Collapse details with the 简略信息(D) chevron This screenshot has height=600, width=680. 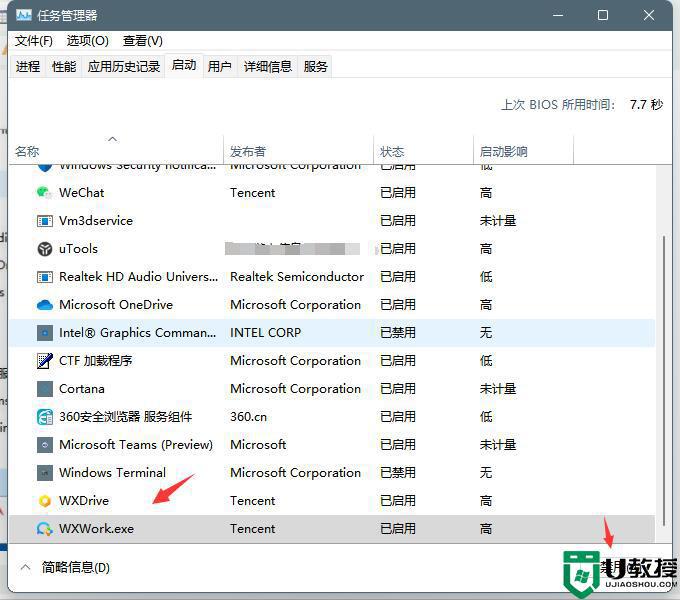click(x=26, y=567)
